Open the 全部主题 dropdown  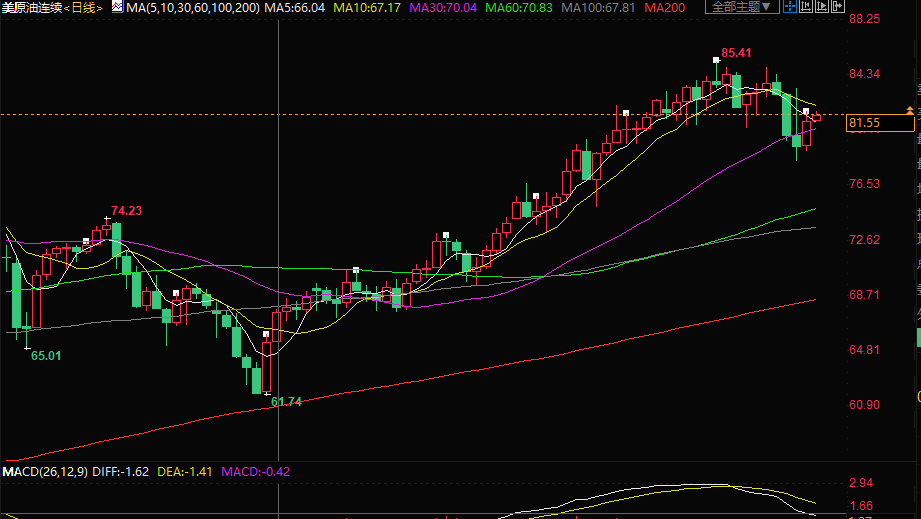click(742, 7)
